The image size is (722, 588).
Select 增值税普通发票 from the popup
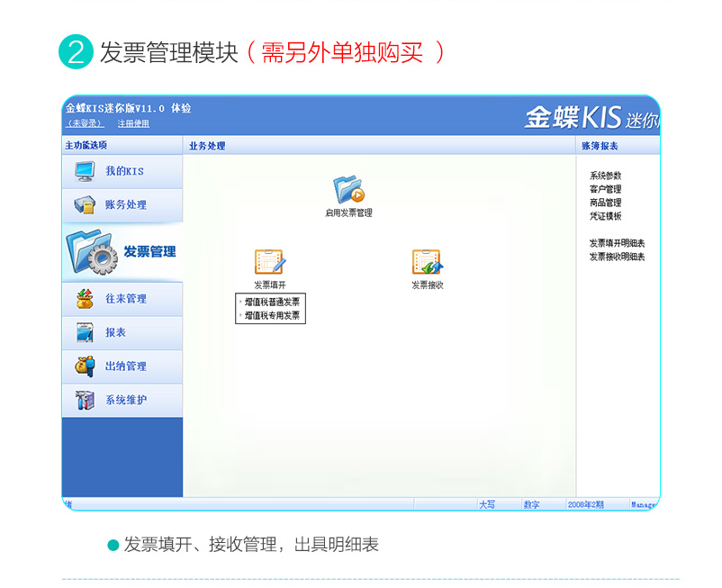point(272,302)
